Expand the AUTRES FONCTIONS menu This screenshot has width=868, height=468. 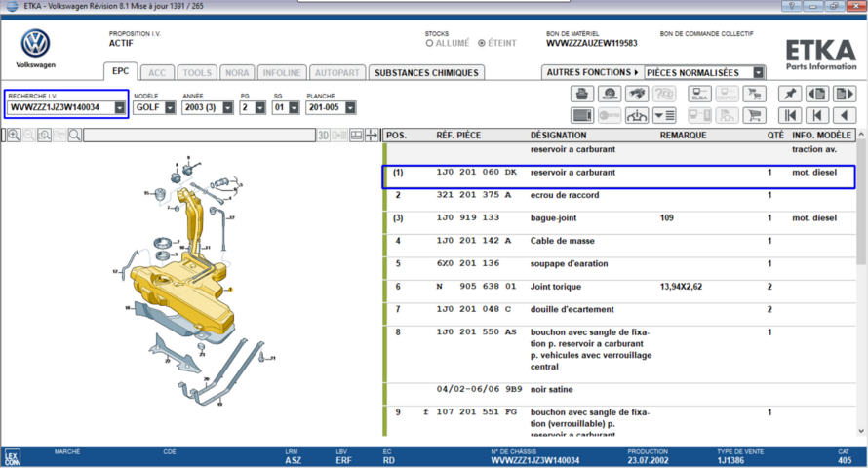click(x=592, y=72)
